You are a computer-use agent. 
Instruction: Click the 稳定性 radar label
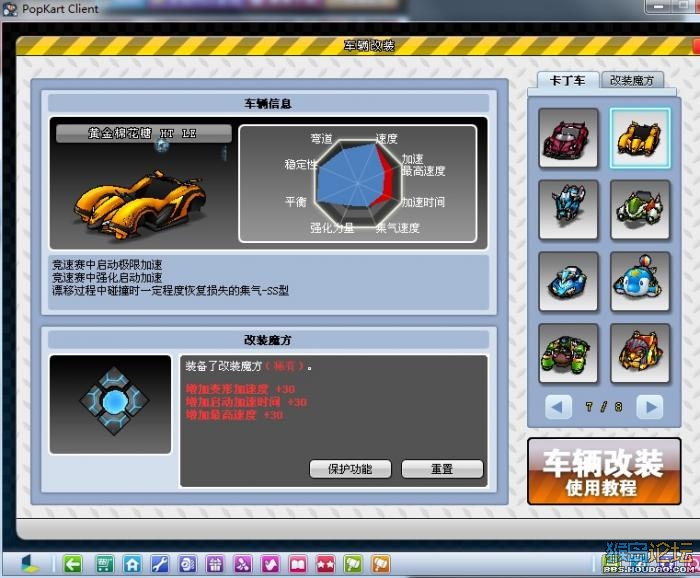(x=300, y=165)
